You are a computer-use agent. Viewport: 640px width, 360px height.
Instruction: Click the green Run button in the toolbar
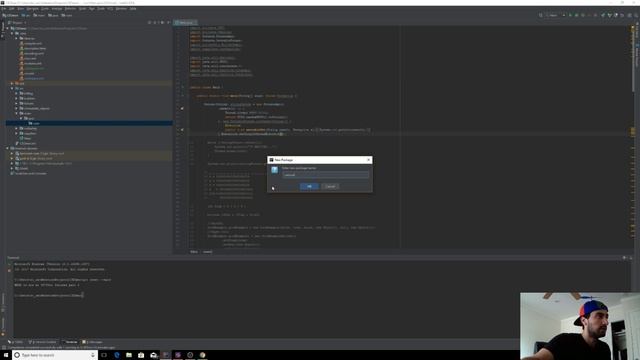(x=570, y=15)
